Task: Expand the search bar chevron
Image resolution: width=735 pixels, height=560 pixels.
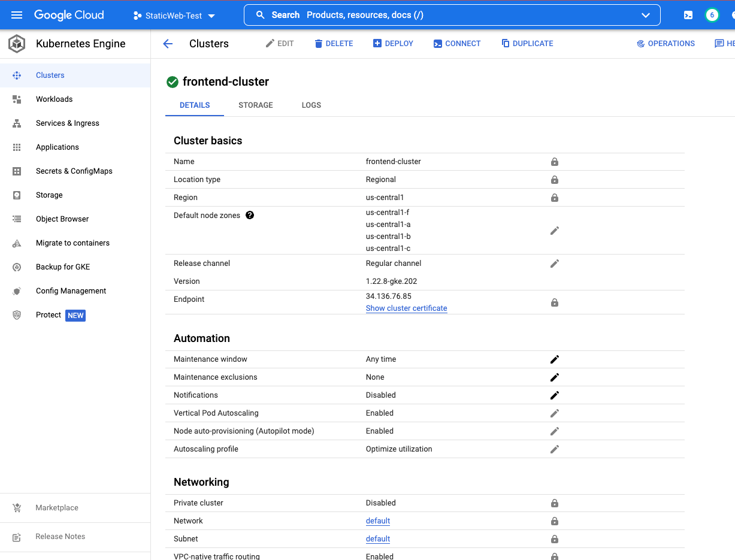Action: [646, 14]
